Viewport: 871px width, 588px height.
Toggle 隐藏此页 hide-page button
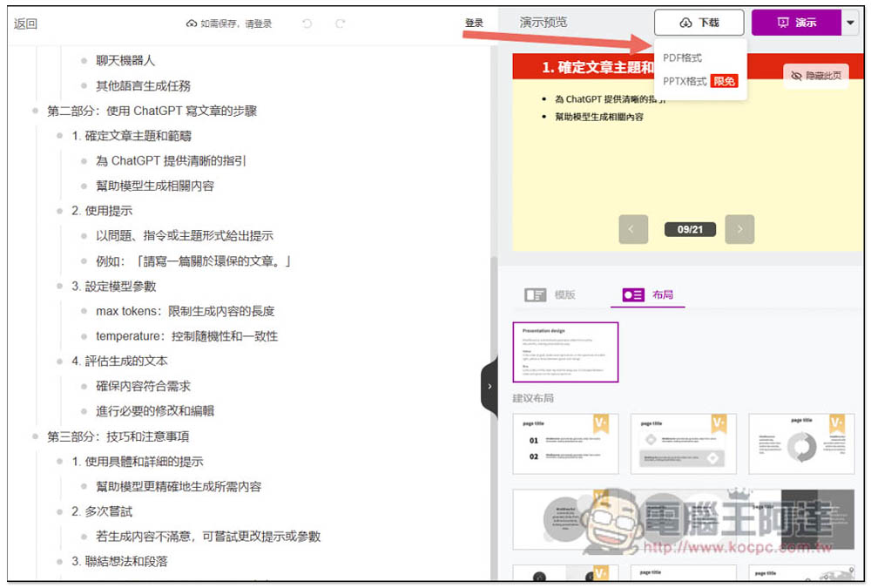pos(815,76)
